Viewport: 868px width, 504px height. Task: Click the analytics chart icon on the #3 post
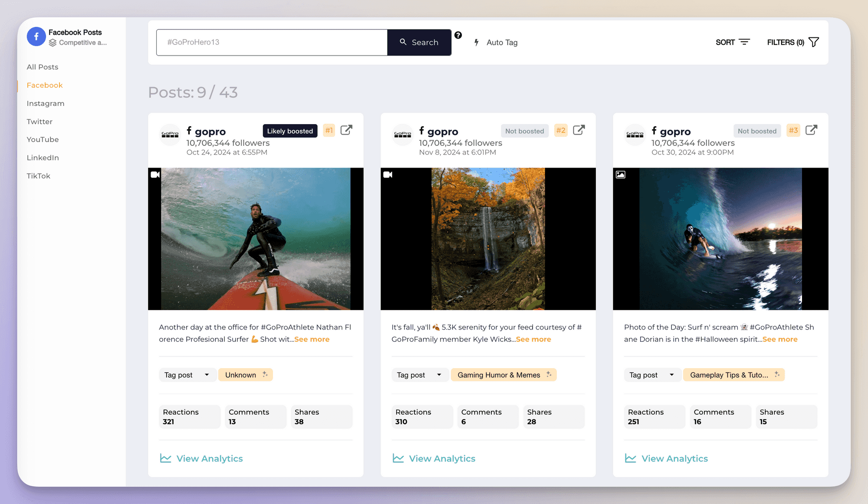631,458
